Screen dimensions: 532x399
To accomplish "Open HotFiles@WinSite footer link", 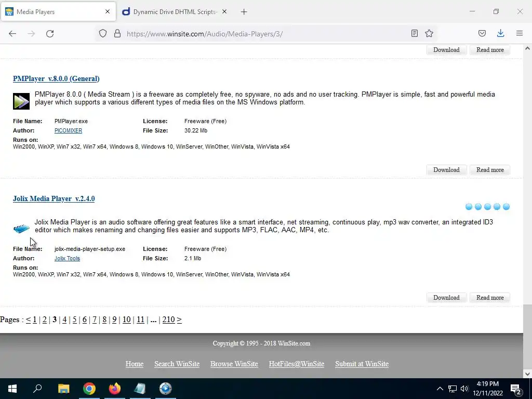I will [x=297, y=364].
